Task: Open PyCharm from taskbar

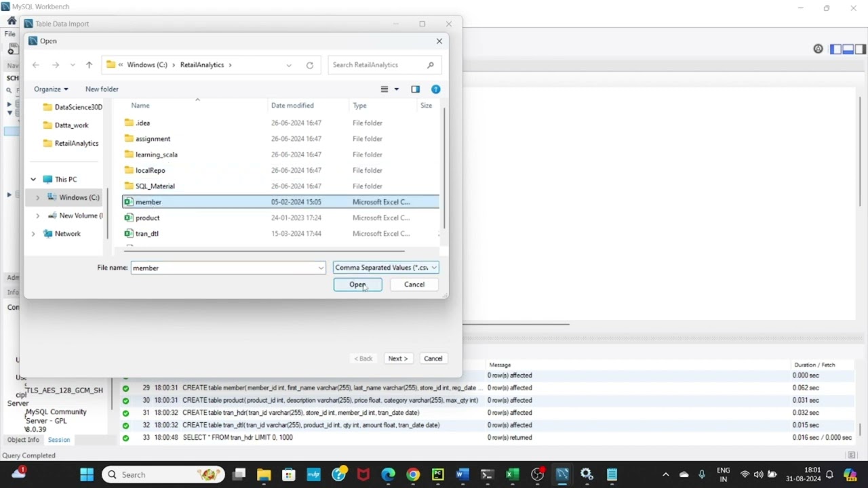Action: 438,474
